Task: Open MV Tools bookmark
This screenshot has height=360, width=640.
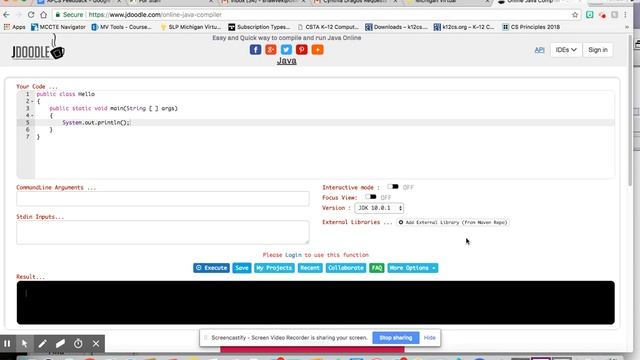Action: point(122,27)
